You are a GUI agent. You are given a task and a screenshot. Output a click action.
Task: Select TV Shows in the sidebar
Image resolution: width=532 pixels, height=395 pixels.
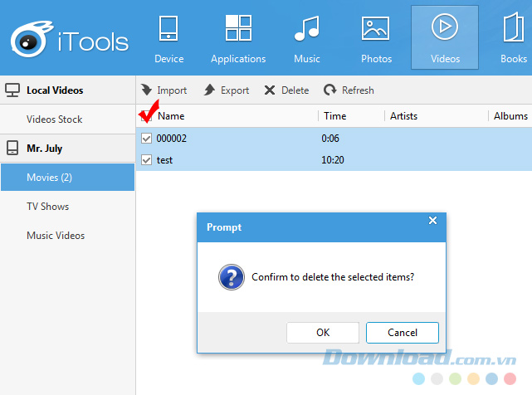point(48,207)
